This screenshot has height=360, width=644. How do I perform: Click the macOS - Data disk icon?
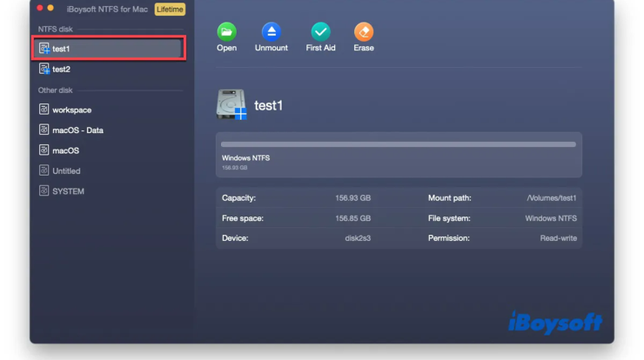[44, 130]
